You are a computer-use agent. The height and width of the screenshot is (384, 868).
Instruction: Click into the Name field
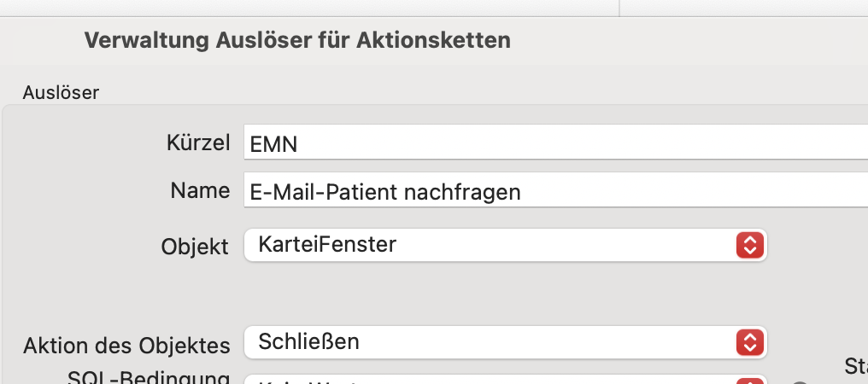556,189
